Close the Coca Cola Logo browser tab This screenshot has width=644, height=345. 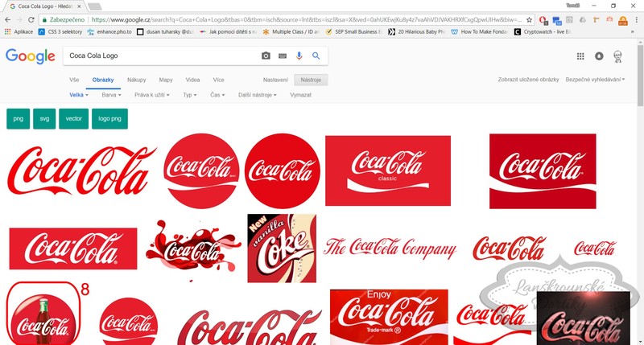tap(79, 6)
